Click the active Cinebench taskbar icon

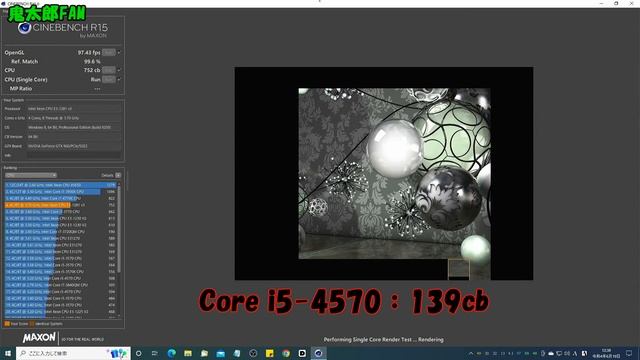coord(318,353)
